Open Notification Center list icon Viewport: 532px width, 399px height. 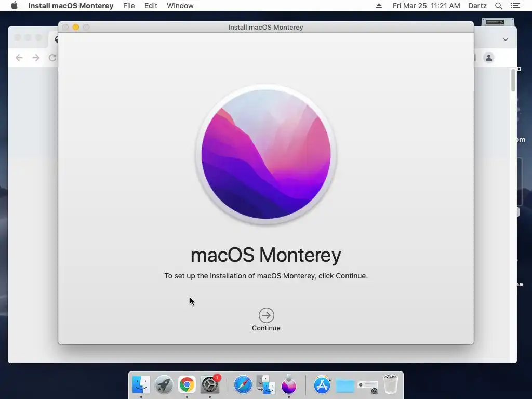coord(515,6)
